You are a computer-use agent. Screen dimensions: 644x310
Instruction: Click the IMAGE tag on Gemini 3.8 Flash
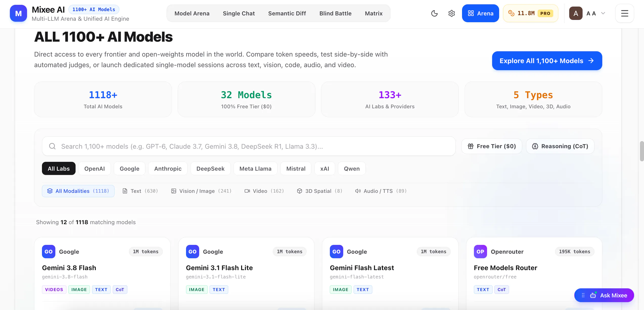click(x=79, y=290)
